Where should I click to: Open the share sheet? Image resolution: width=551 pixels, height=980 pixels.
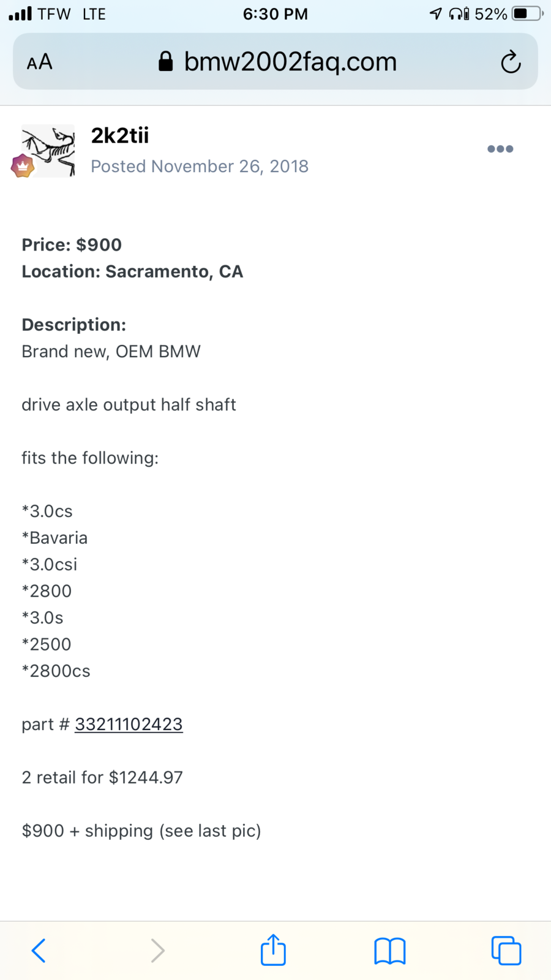273,950
